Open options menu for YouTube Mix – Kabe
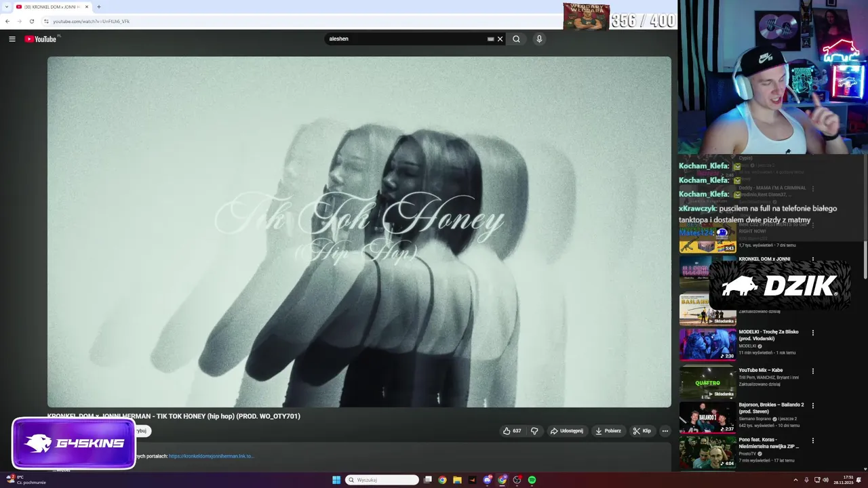Viewport: 868px width, 488px height. [813, 371]
